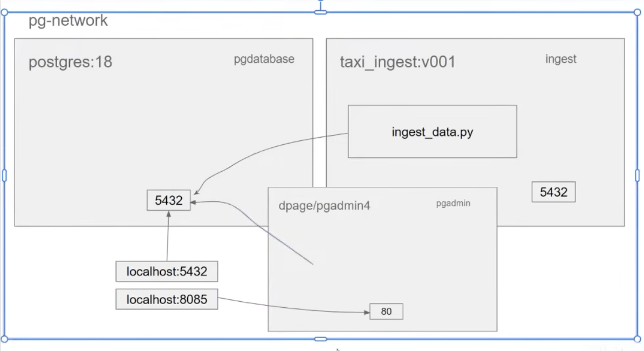The image size is (644, 351).
Task: Click the taxi_ingest:v001 heading text
Action: click(398, 62)
